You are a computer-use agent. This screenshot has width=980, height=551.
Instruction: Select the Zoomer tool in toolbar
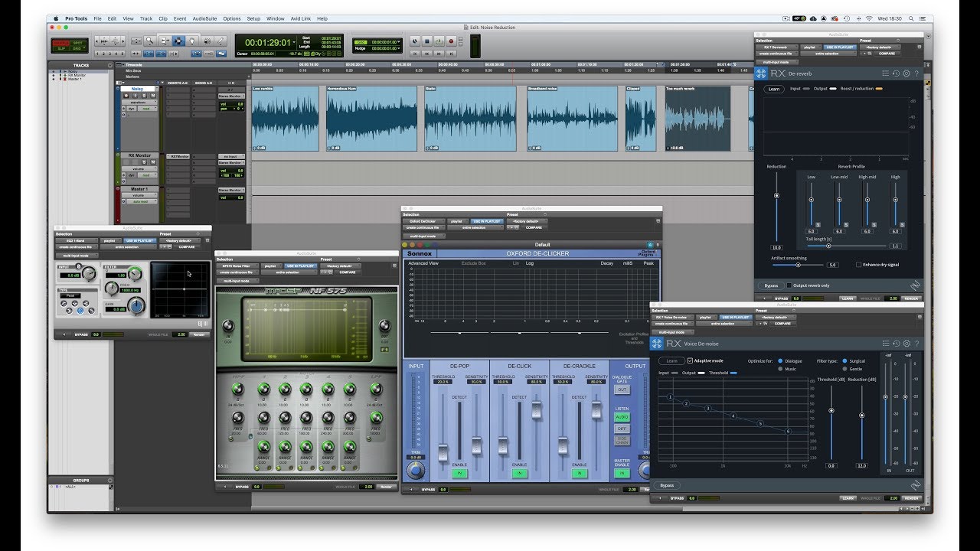[x=151, y=41]
